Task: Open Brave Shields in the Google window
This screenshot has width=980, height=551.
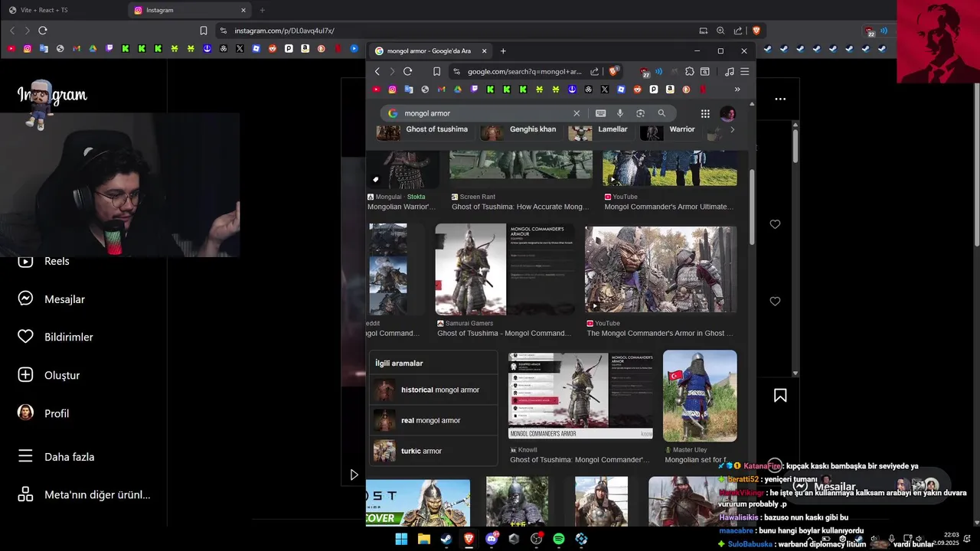Action: tap(613, 71)
